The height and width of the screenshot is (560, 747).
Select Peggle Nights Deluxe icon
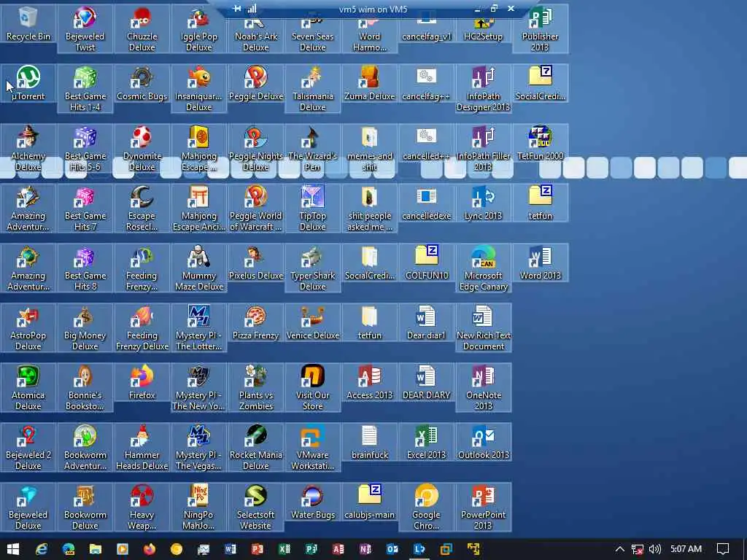(x=256, y=148)
